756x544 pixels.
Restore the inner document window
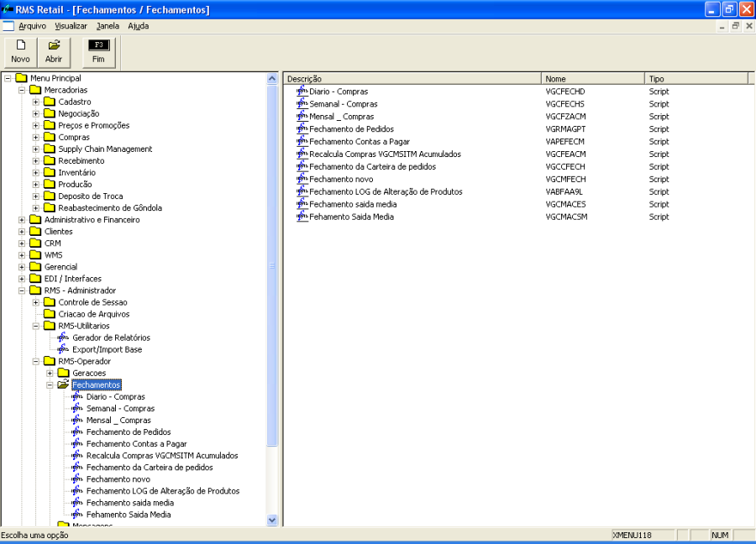[735, 26]
